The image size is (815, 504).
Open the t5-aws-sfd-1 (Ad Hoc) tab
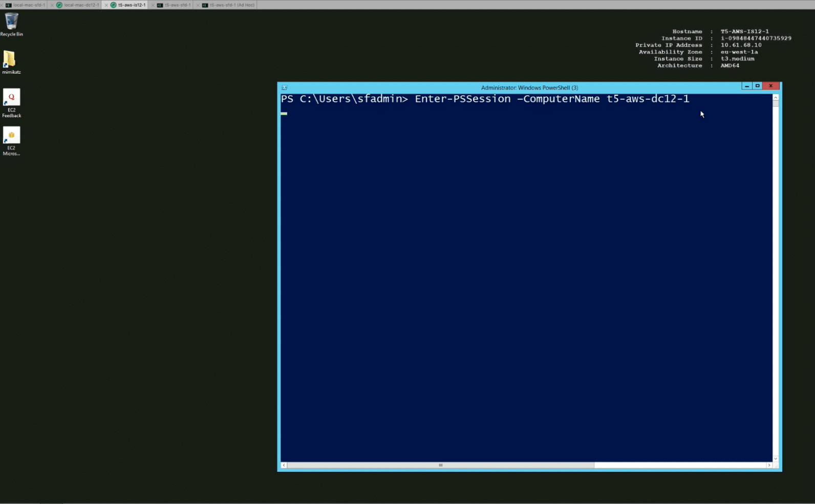[x=228, y=5]
